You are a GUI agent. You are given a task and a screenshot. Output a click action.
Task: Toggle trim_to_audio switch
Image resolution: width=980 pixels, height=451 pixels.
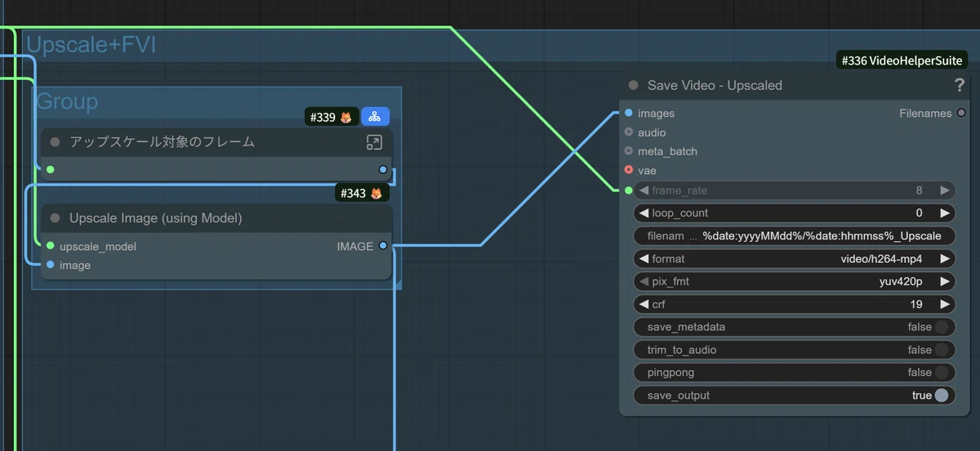(x=942, y=350)
